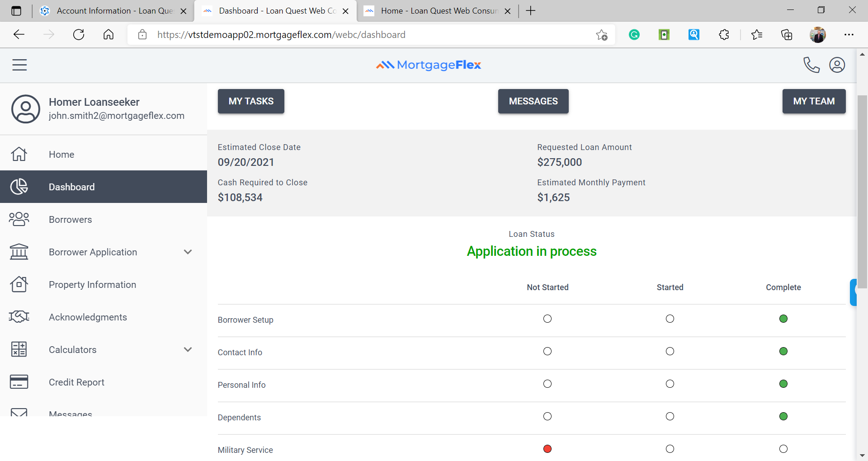868x461 pixels.
Task: Expand the Borrower Application section
Action: click(x=188, y=252)
